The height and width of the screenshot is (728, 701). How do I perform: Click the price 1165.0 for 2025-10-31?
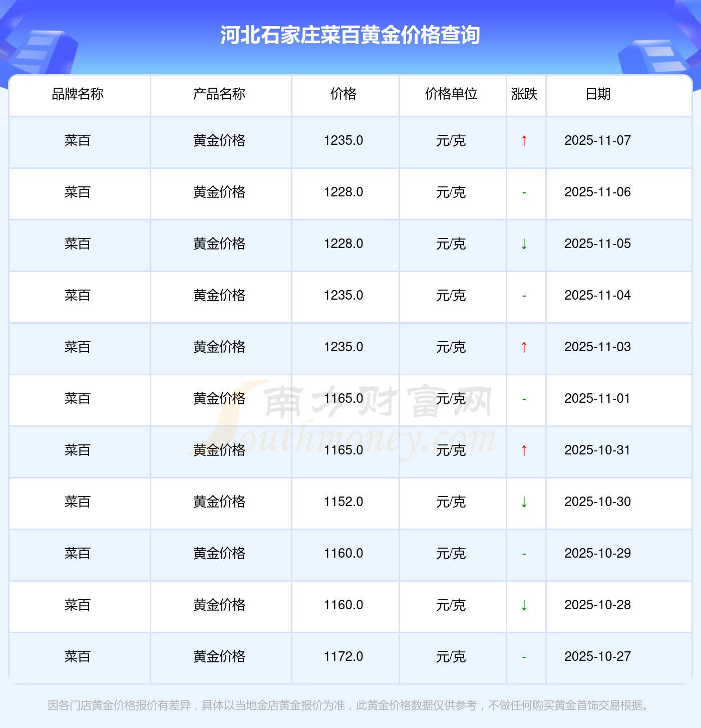pos(343,450)
